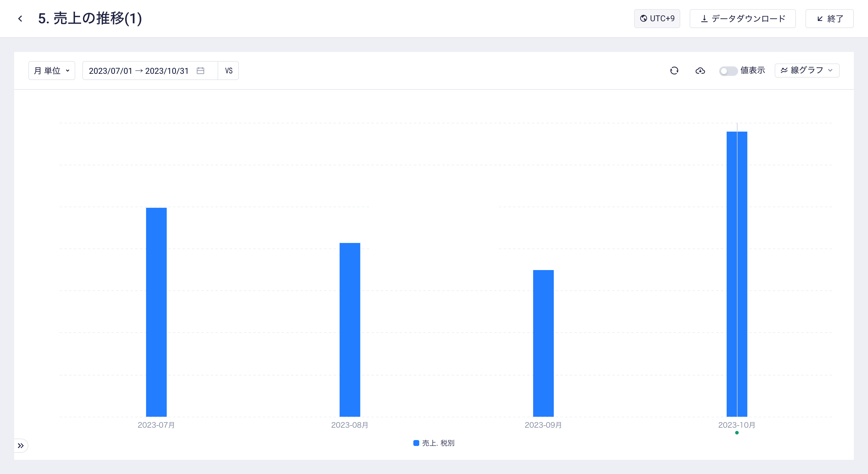This screenshot has width=868, height=474.
Task: Click the download arrow icon in データダウンロード
Action: (704, 19)
